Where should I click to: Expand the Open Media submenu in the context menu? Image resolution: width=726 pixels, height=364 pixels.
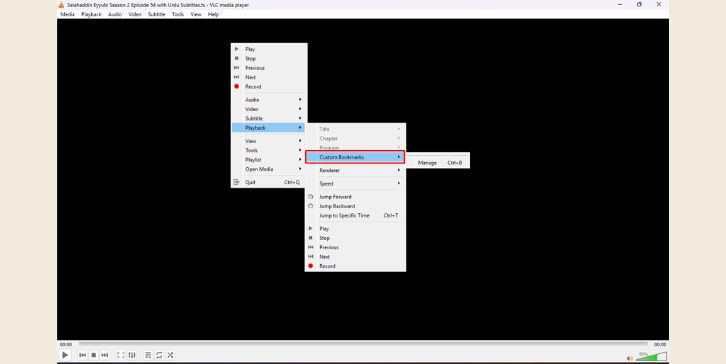pyautogui.click(x=269, y=169)
